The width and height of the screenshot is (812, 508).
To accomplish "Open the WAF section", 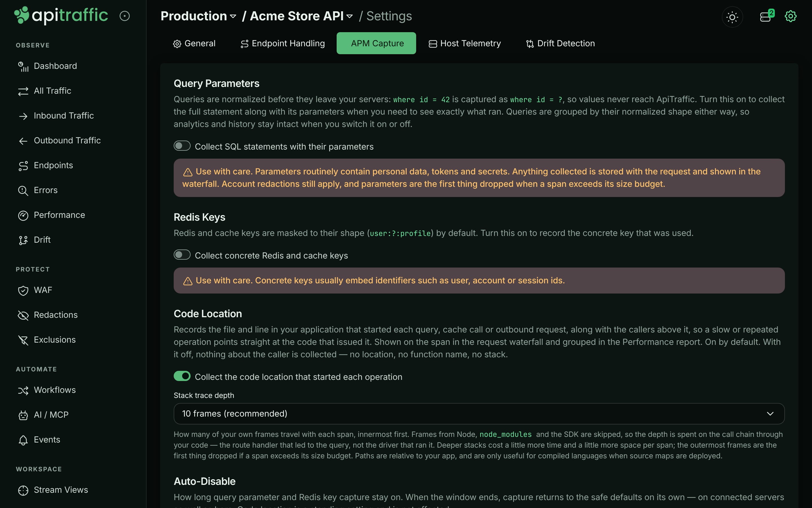I will coord(35,290).
